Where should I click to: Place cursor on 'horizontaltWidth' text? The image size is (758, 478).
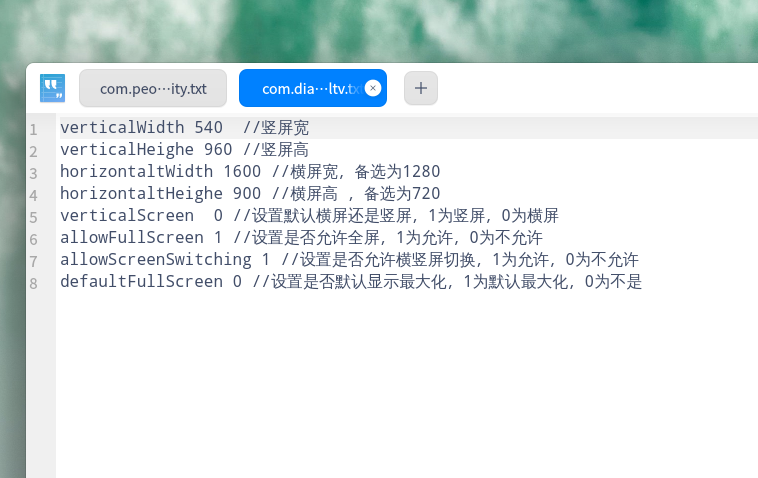pos(136,171)
